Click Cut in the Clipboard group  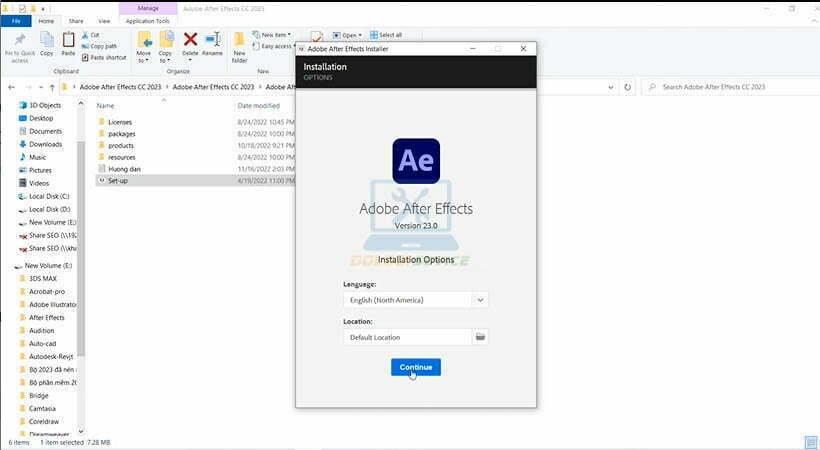click(90, 35)
